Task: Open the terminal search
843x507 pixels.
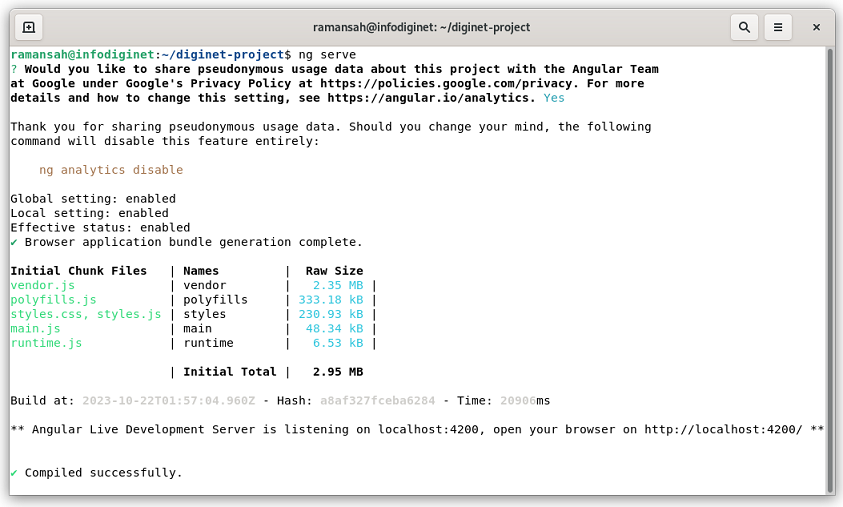Action: (744, 27)
